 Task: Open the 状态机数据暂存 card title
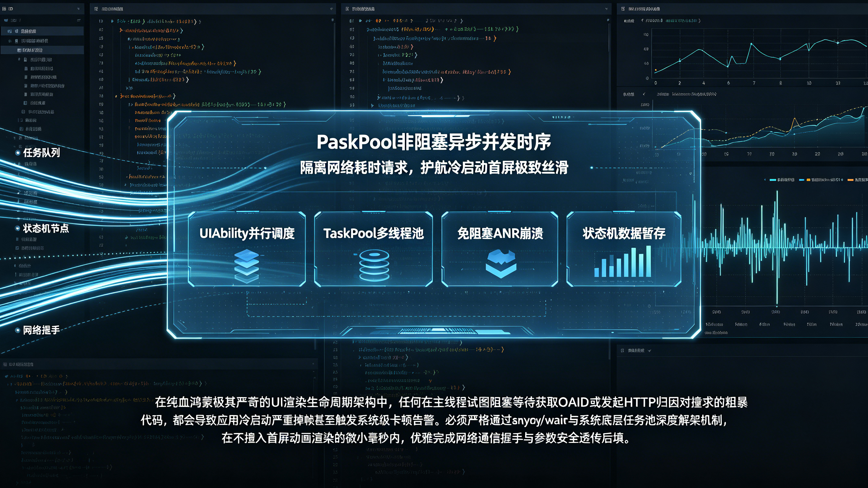(624, 233)
